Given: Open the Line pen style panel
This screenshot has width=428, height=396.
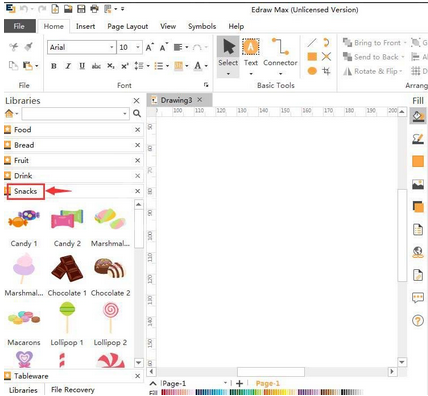Looking at the screenshot, I should click(418, 138).
